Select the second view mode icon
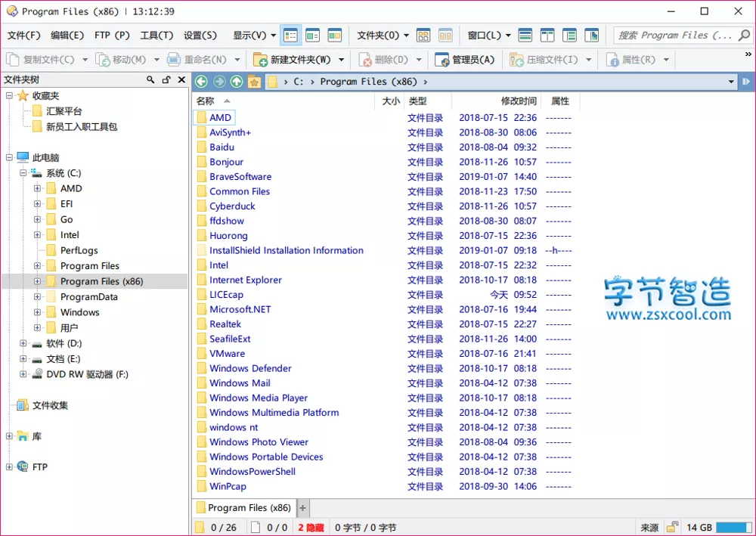 click(x=312, y=36)
